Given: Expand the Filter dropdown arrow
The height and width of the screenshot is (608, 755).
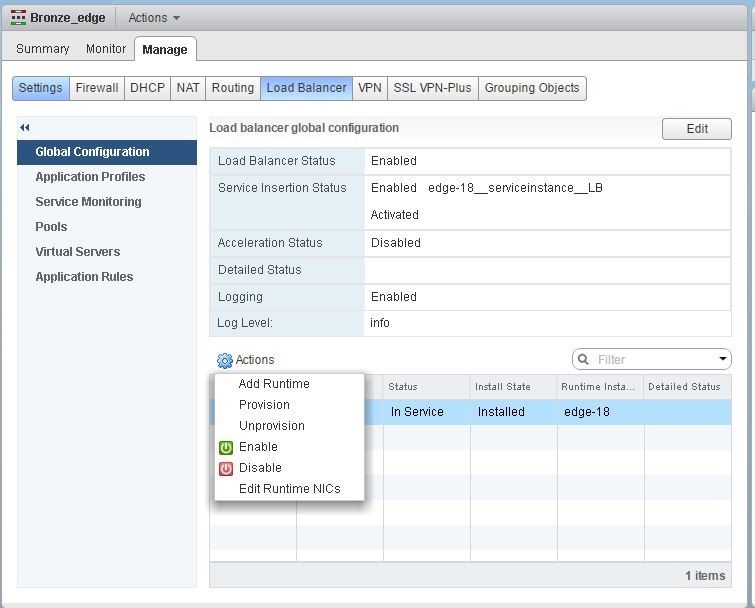Looking at the screenshot, I should (722, 359).
